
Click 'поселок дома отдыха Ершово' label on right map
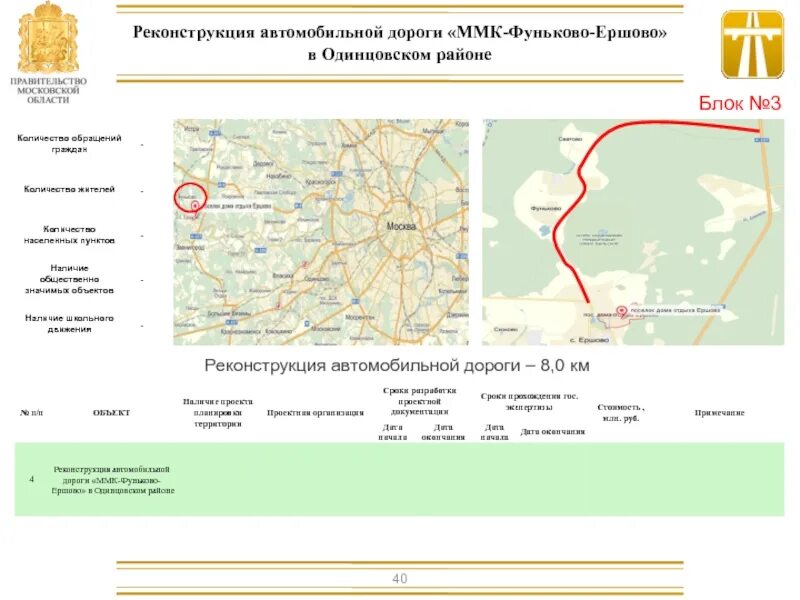coord(675,310)
